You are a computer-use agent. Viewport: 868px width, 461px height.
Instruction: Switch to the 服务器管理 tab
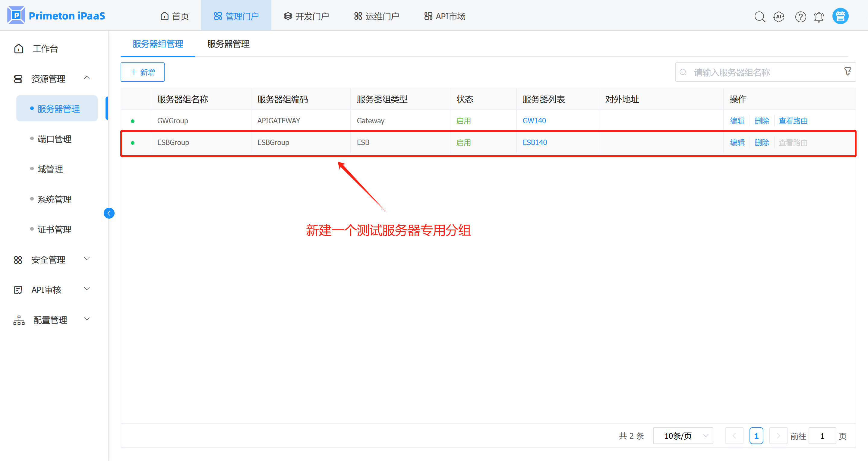point(228,44)
